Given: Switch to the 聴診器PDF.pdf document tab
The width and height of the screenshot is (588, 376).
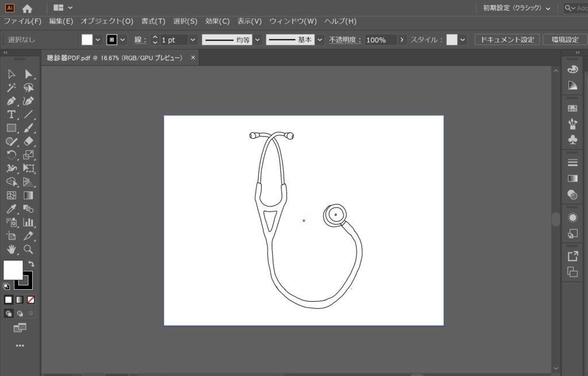Looking at the screenshot, I should (115, 58).
